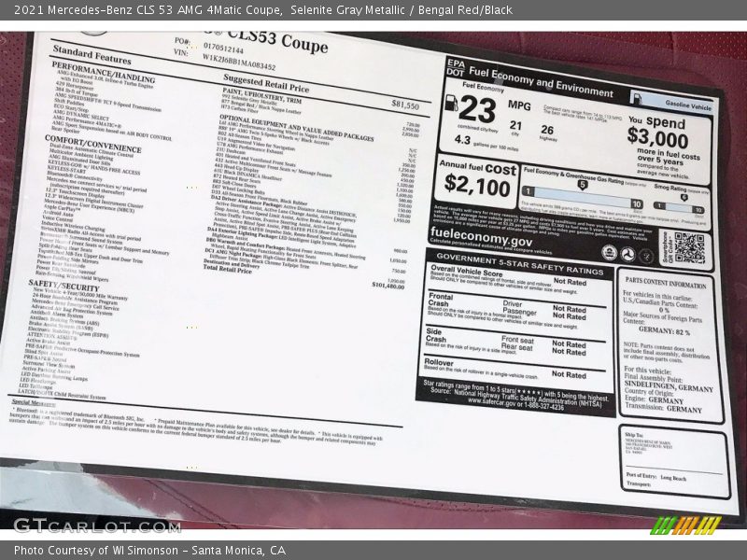Click "OPTIONAL EQUIPMENT AND VALUE ADDED PACKAGES" heading
Viewport: 747px width, 560px height.
point(296,128)
